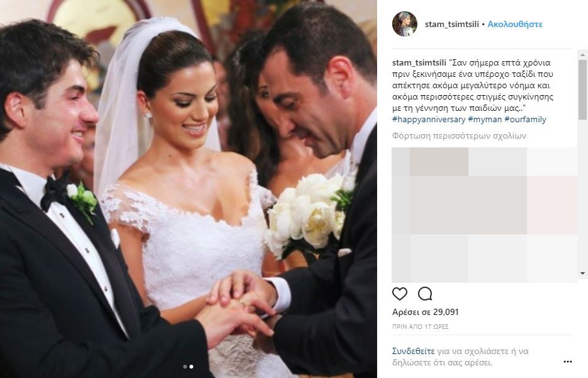Open stam_tsimtsili profile avatar

pyautogui.click(x=405, y=24)
